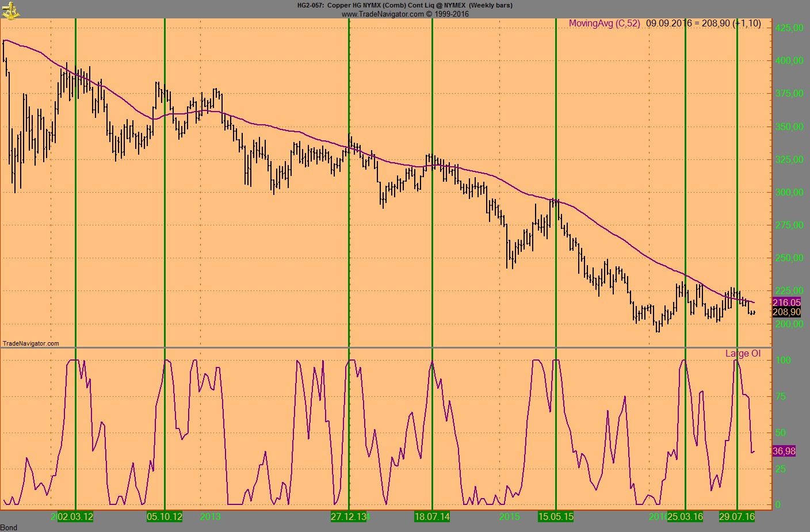Viewport: 810px width, 532px height.
Task: Select the 05.10.12 date marker
Action: click(165, 516)
